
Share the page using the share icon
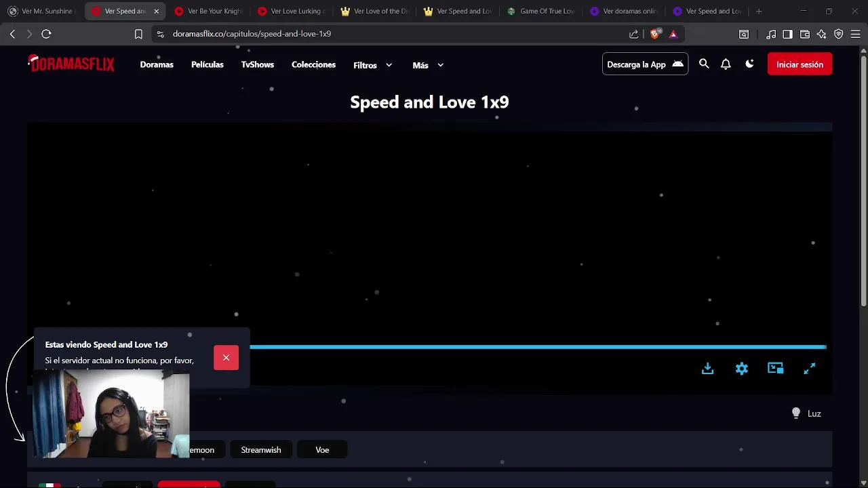(x=634, y=34)
